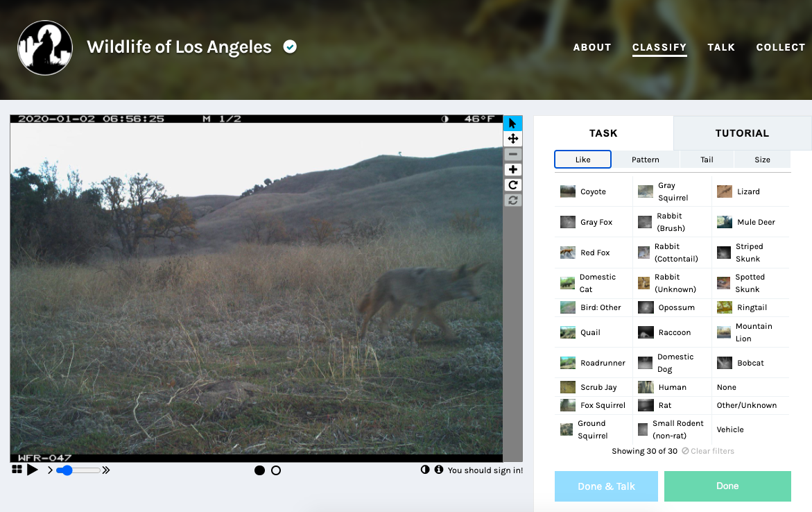Image resolution: width=812 pixels, height=512 pixels.
Task: Pick Scrub Jay
Action: pos(594,388)
